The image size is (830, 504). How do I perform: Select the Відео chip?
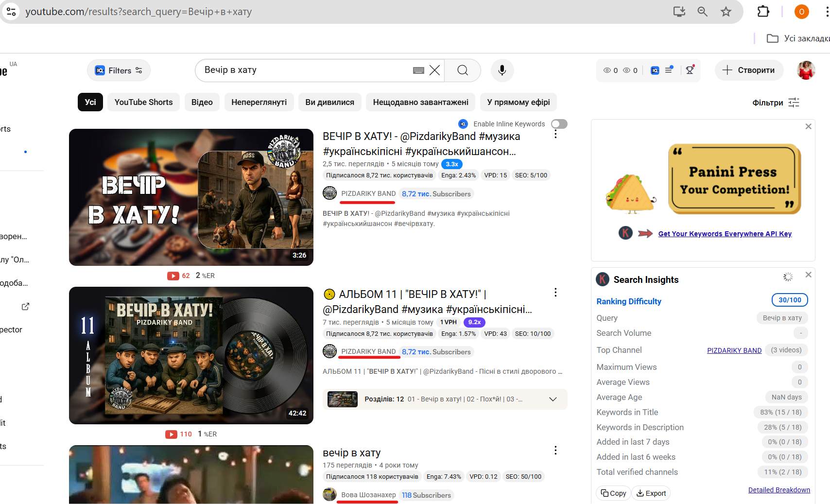(x=202, y=102)
